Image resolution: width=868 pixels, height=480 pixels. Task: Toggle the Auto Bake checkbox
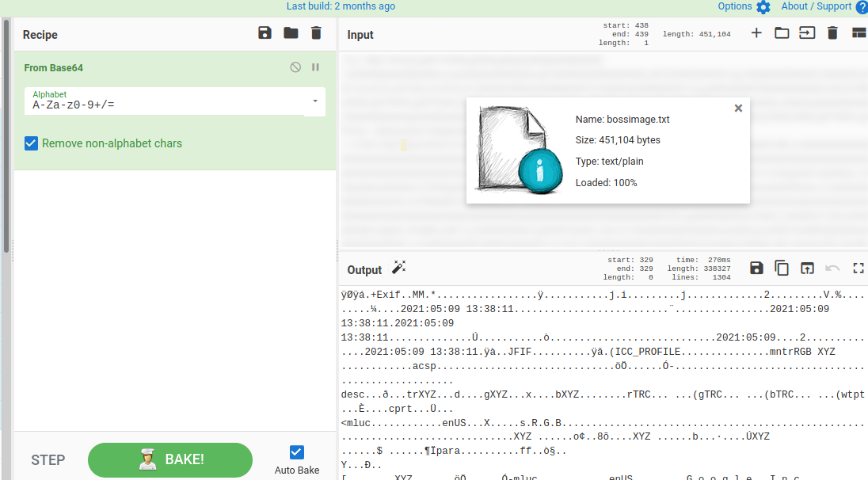296,452
